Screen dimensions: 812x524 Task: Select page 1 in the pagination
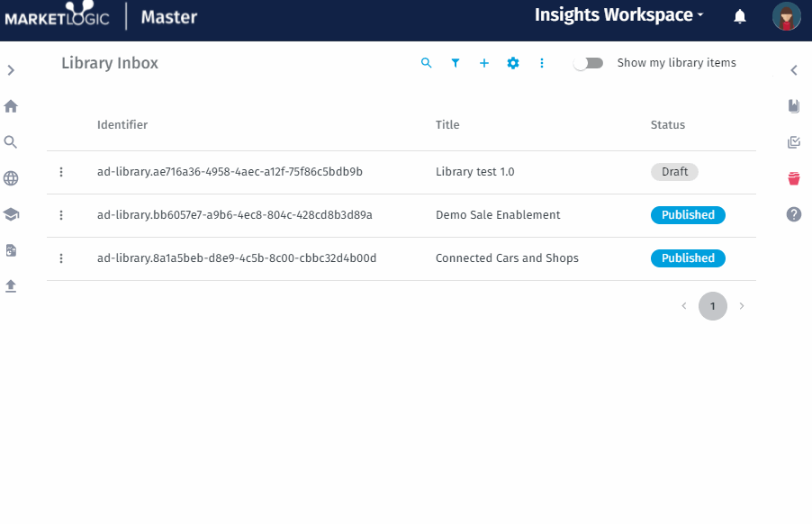[712, 306]
